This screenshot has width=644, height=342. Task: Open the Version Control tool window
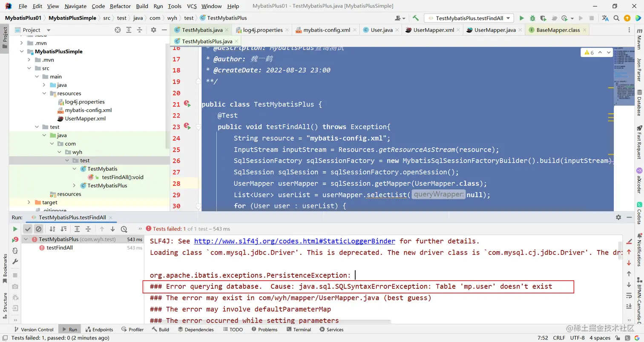click(34, 329)
